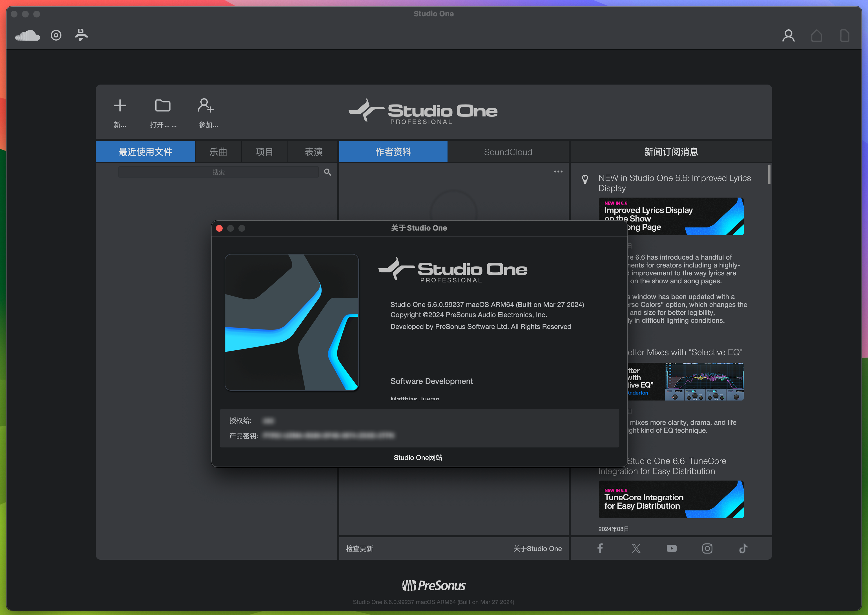Click the circular target icon in toolbar
868x615 pixels.
[56, 36]
